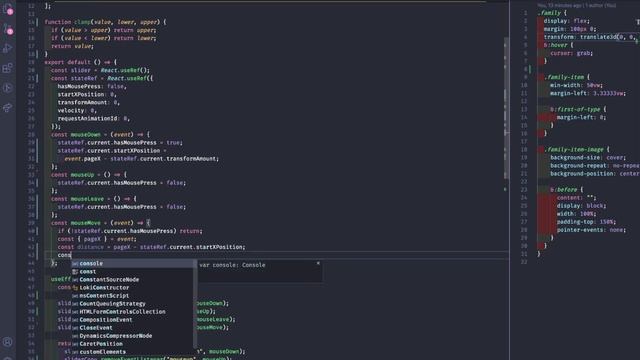
Task: Open the Run and Debug view
Action: [7, 48]
